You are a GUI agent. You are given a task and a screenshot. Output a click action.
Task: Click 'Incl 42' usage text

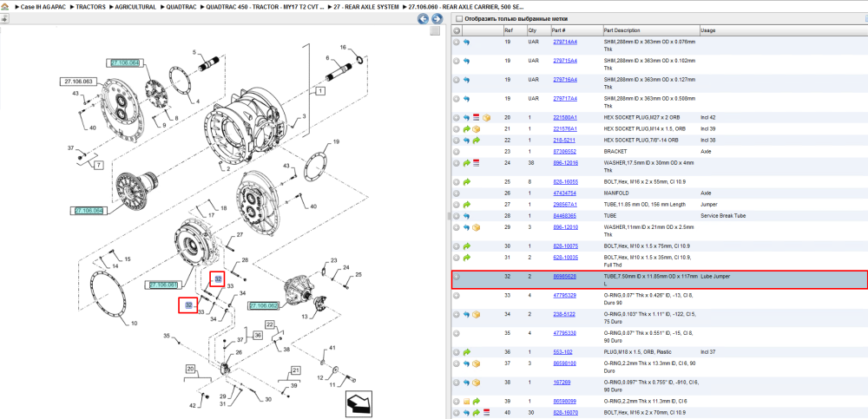[x=708, y=118]
